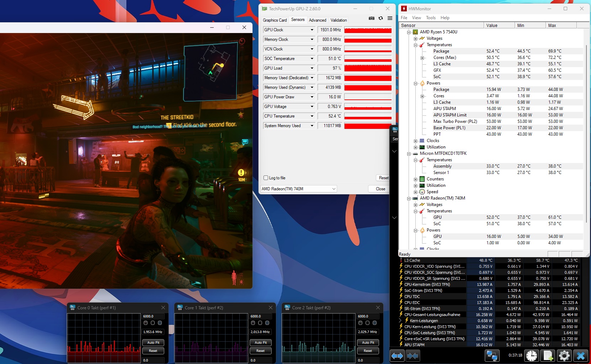
Task: Click the Speed gauge icon in HWMonitor
Action: click(x=422, y=192)
